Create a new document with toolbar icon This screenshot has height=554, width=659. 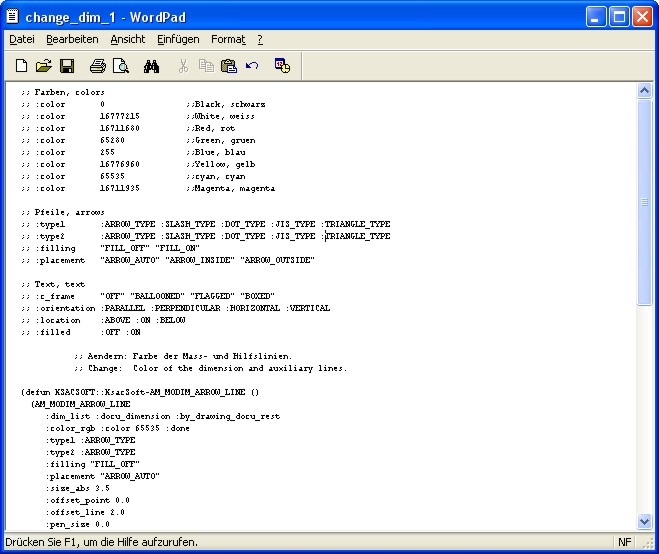(x=21, y=66)
